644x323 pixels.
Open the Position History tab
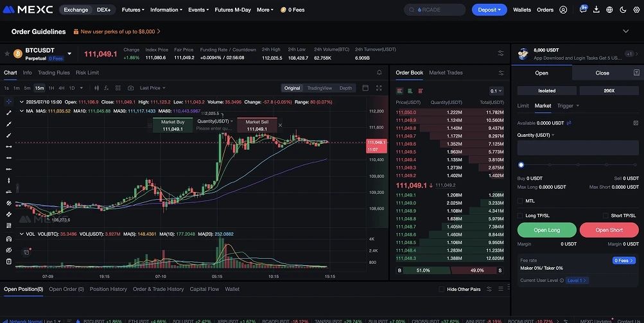[108, 290]
